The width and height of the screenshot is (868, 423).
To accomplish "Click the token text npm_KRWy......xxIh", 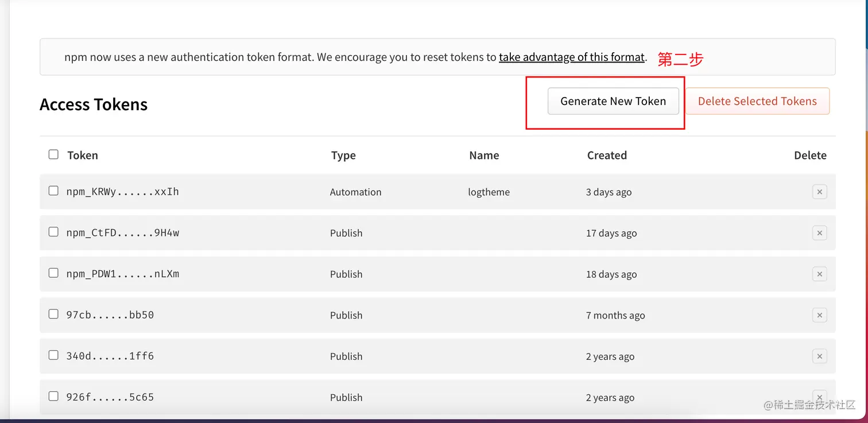I will point(122,192).
